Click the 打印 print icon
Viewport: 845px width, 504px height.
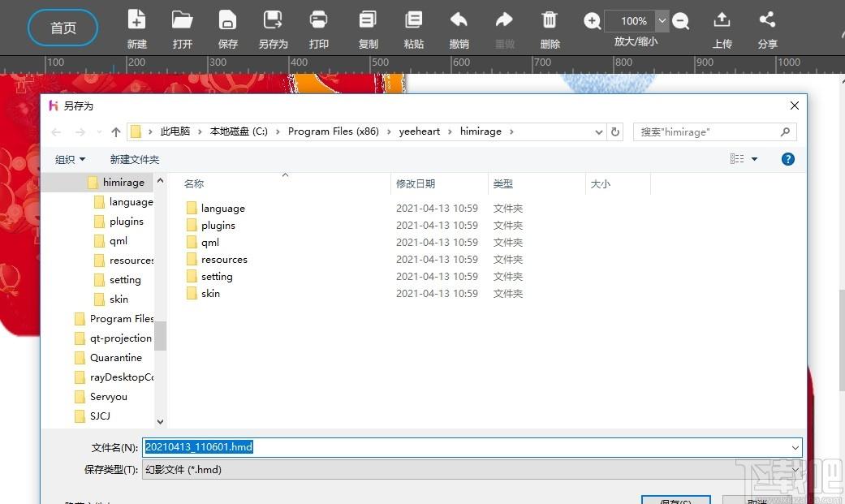pos(318,20)
